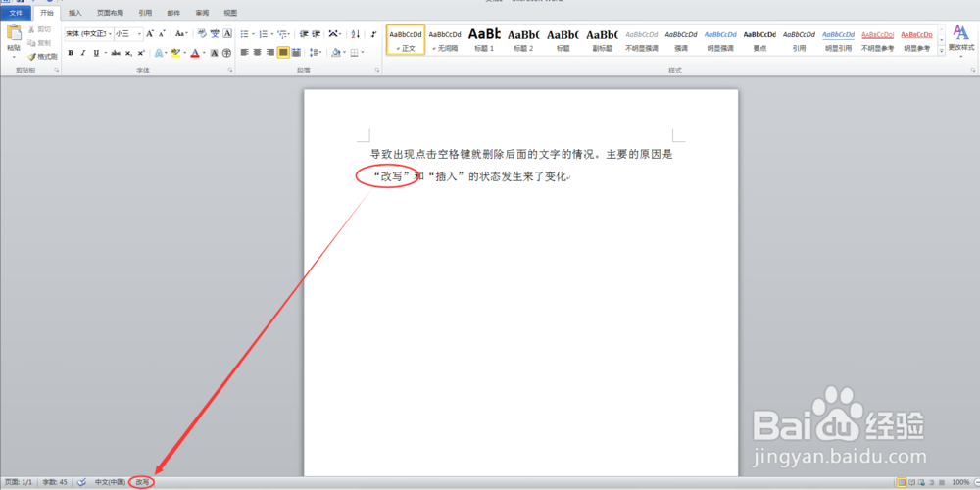
Task: Click the Shrink Font icon
Action: tap(162, 33)
